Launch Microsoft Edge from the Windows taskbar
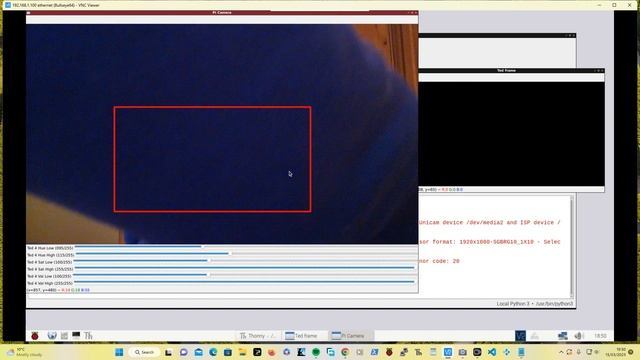The image size is (640, 360). [213, 352]
